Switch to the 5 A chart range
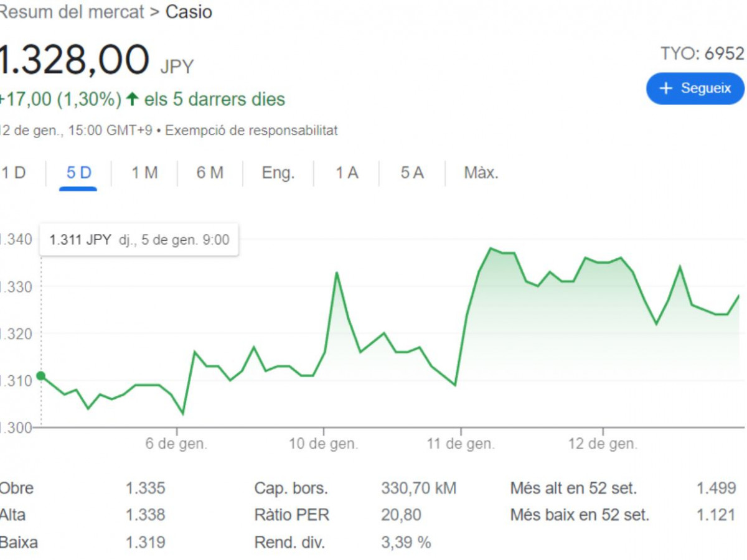 412,173
